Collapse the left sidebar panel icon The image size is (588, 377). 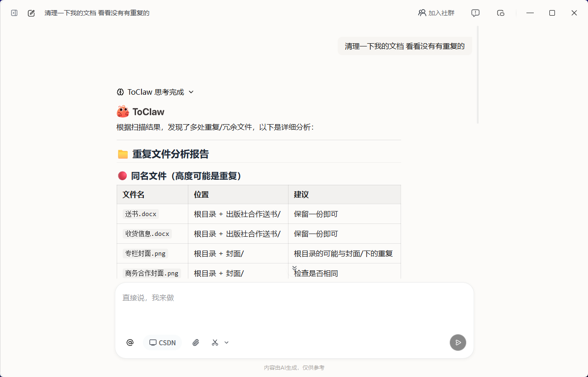click(14, 13)
